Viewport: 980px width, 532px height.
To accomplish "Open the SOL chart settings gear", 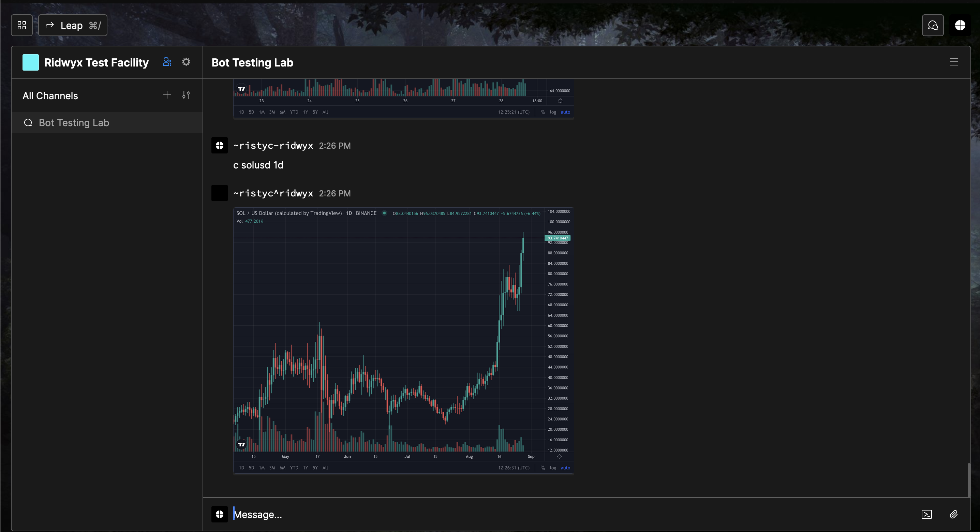I will (559, 456).
